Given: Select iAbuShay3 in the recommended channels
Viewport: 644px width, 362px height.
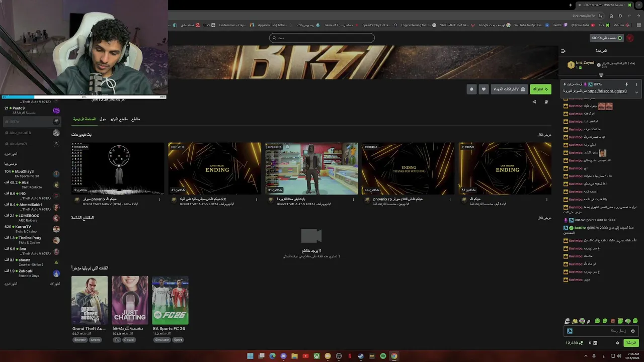Looking at the screenshot, I should click(32, 174).
